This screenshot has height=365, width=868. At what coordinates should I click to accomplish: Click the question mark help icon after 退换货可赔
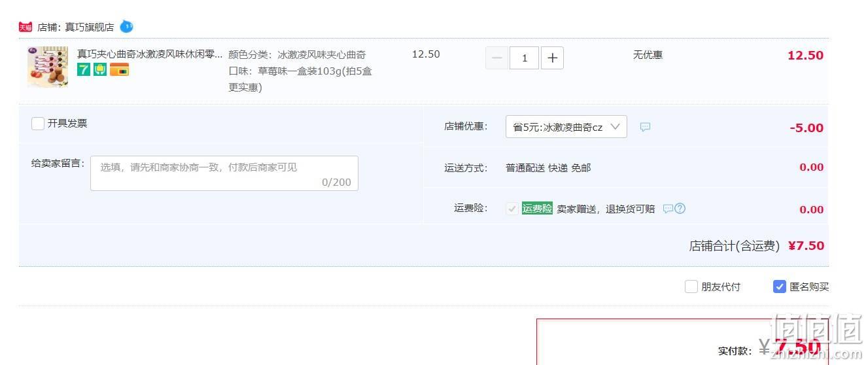click(x=680, y=209)
